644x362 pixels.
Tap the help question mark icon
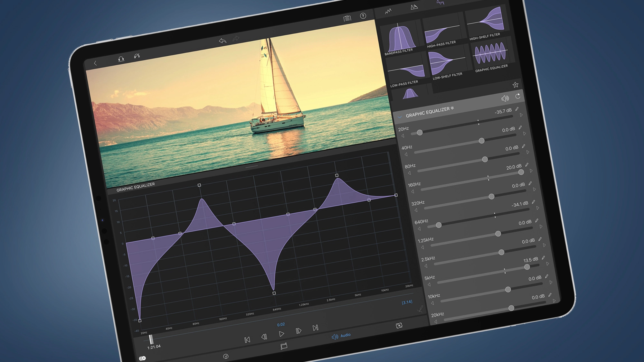coord(363,16)
